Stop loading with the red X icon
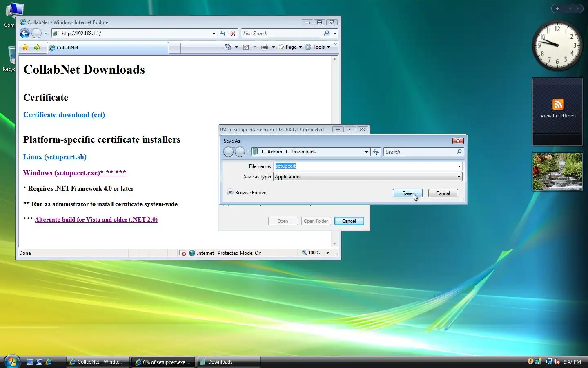Screen dimensions: 588x368 click(x=233, y=34)
